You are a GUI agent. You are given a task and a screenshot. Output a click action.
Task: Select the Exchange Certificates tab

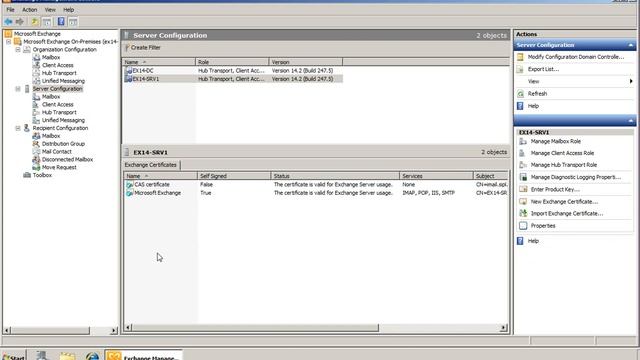[x=151, y=165]
